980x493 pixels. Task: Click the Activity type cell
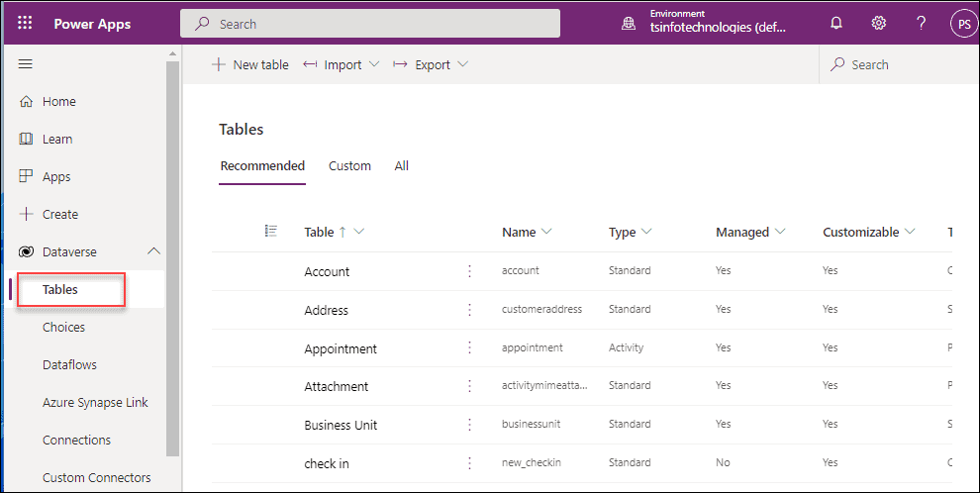pos(626,347)
